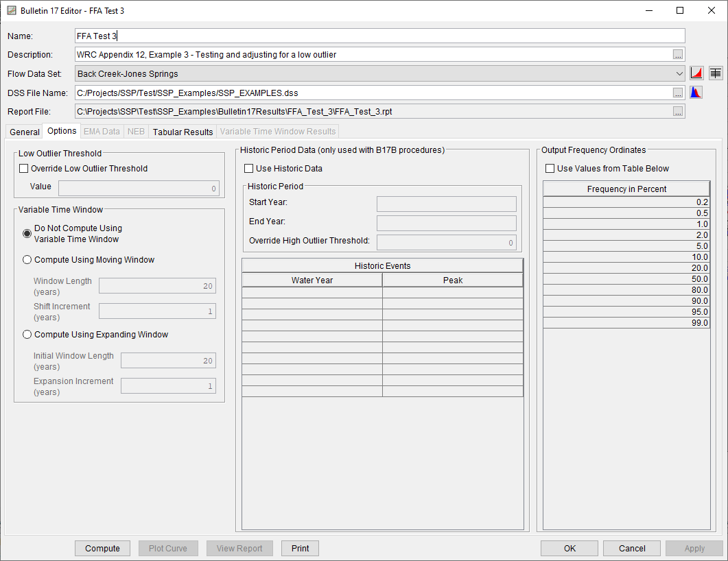Image resolution: width=728 pixels, height=561 pixels.
Task: Click the Initial Window Length field
Action: 169,361
